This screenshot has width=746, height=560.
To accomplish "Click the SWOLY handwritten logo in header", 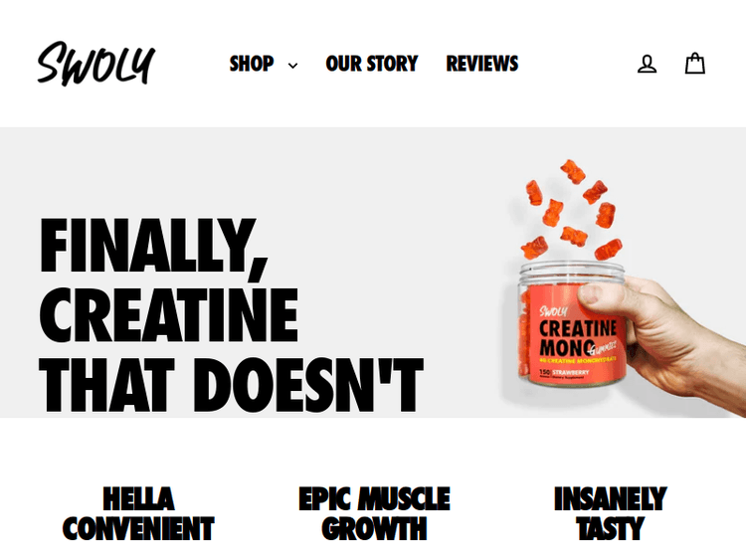I will [x=96, y=64].
